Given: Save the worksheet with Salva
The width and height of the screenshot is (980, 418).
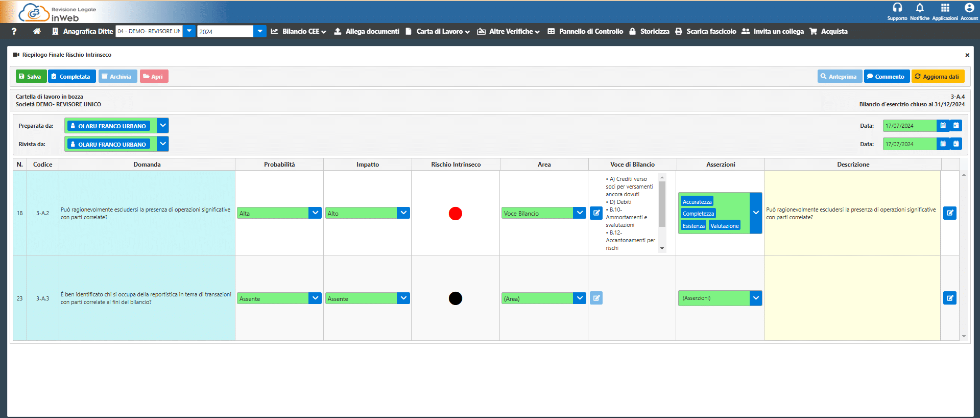Looking at the screenshot, I should (31, 76).
